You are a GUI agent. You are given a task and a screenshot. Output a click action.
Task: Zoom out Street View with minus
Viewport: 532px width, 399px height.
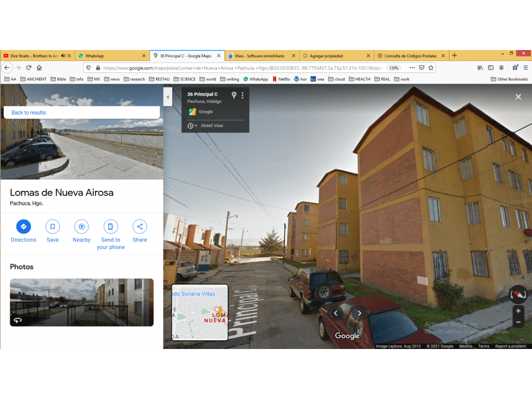518,322
